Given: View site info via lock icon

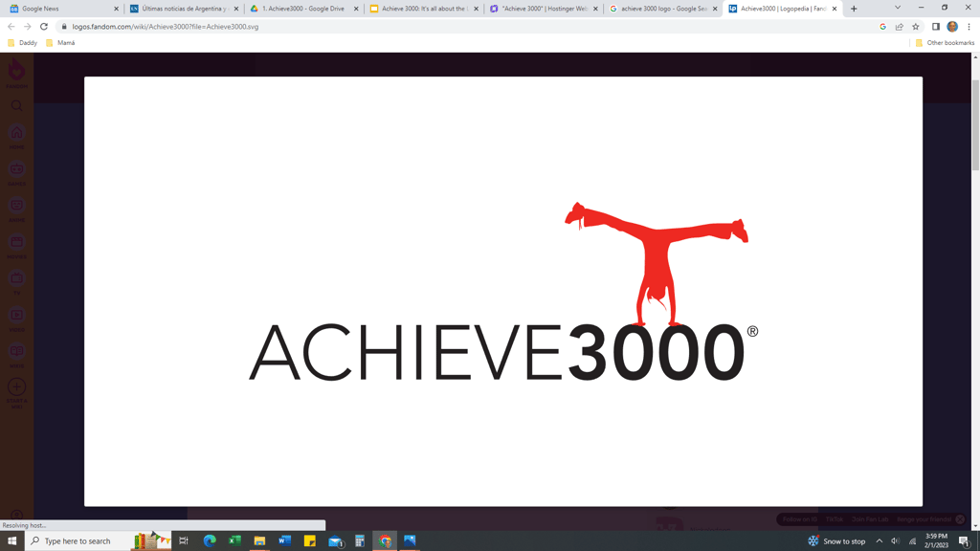Looking at the screenshot, I should coord(64,26).
